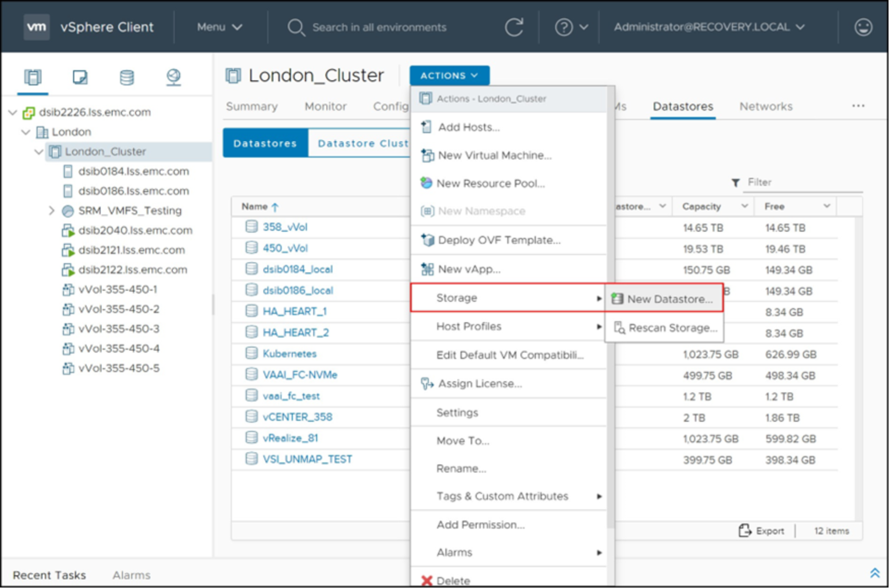The image size is (889, 588).
Task: Open the VMs and Templates inventory view
Action: [x=80, y=77]
